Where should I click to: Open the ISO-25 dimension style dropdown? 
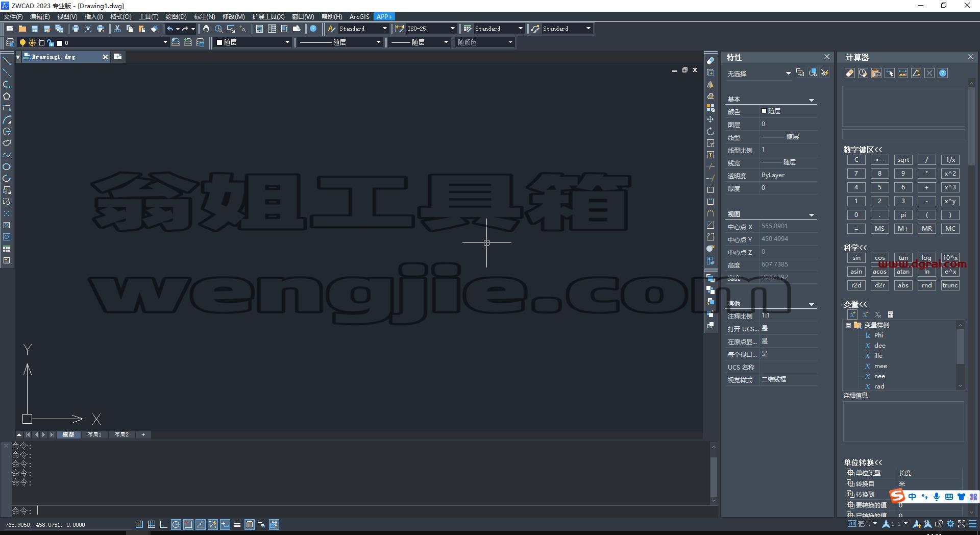click(453, 29)
